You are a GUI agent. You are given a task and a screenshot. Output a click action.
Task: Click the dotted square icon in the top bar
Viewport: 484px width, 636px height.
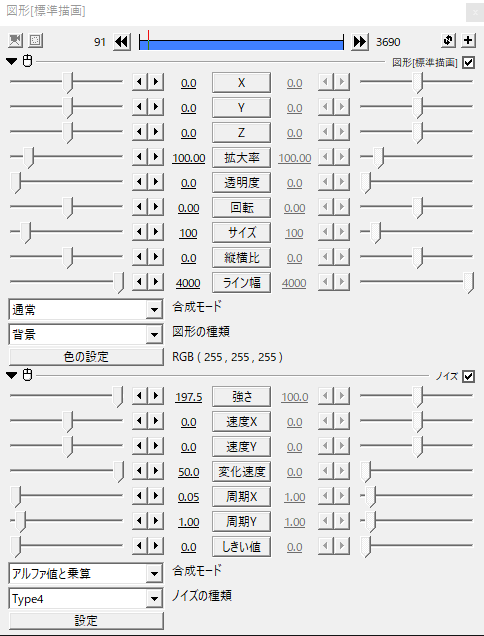(x=35, y=40)
